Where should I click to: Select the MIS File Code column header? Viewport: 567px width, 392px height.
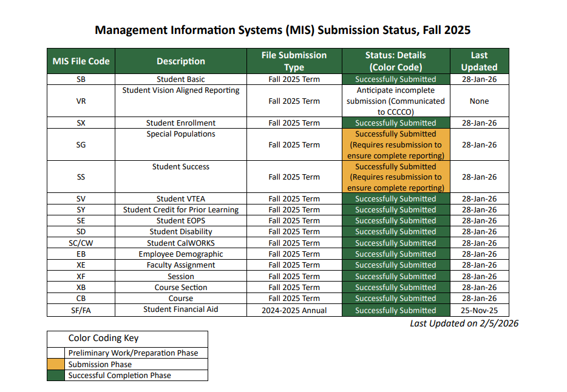[x=80, y=61]
